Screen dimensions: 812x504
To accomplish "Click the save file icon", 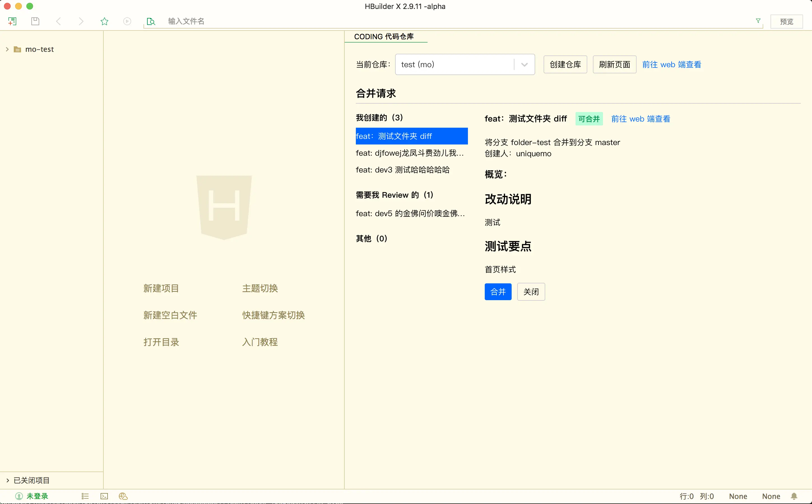I will point(35,21).
